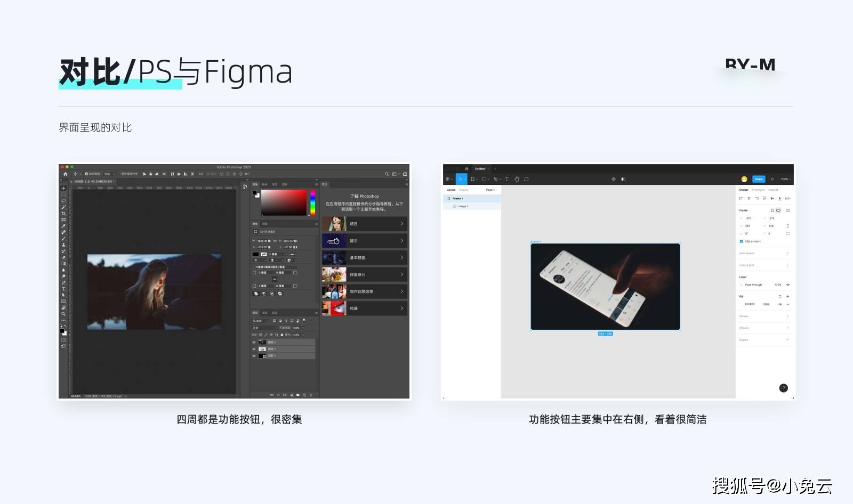853x504 pixels.
Task: Click foreground color swatch in Photoshop color panel
Action: [255, 193]
